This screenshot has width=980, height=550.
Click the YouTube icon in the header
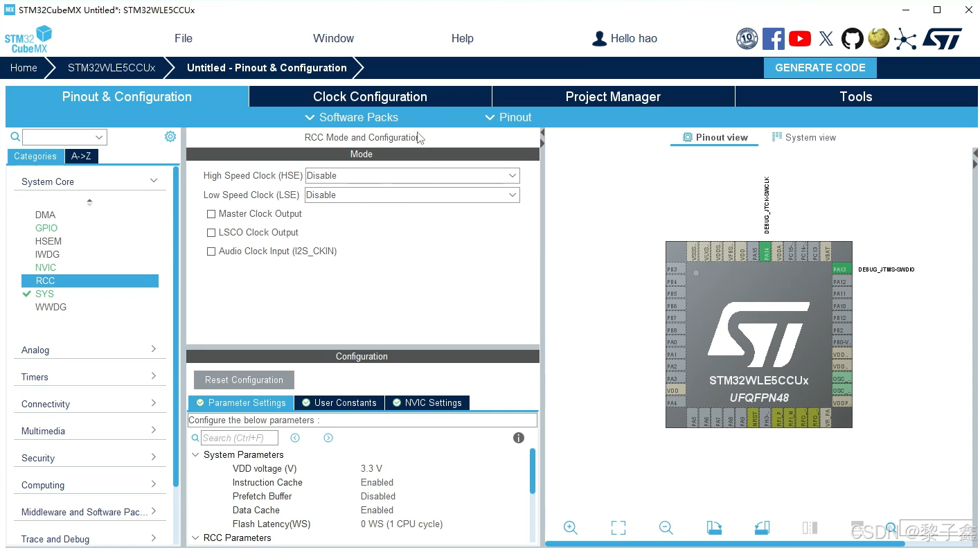coord(799,39)
